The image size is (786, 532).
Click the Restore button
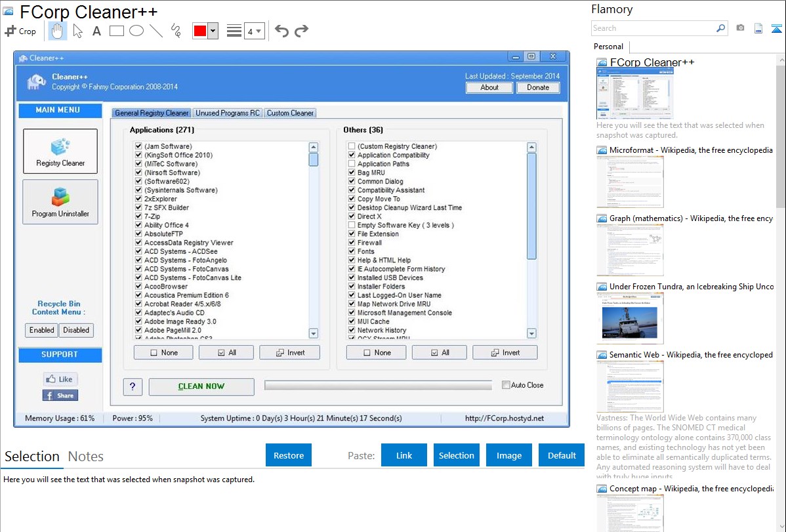(x=289, y=455)
